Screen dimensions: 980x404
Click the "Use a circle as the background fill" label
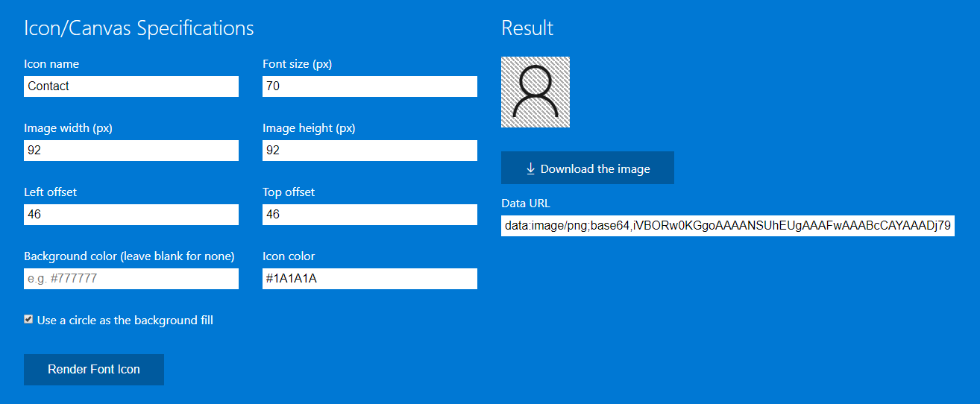pos(125,321)
